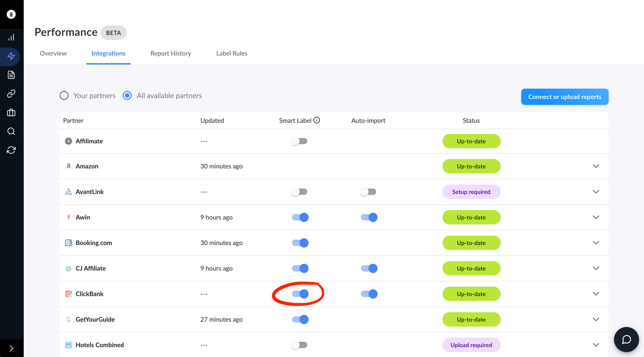This screenshot has height=357, width=644.
Task: Disable CJ Affiliate Auto-import switch
Action: pos(369,268)
